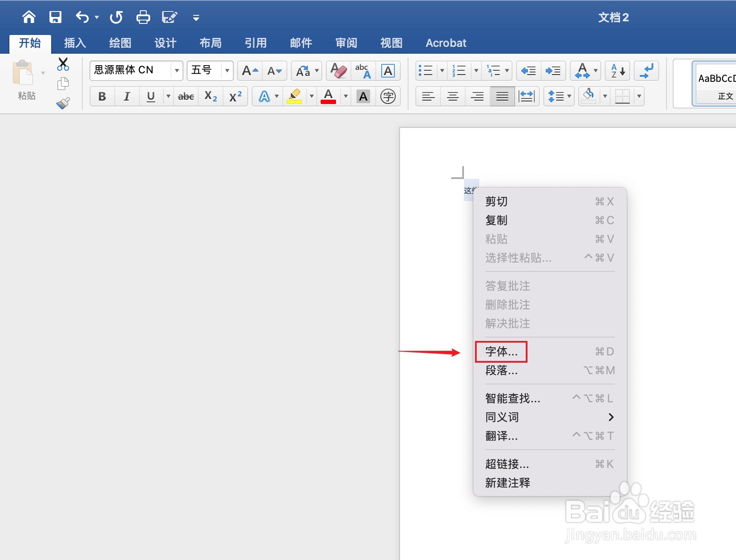This screenshot has width=736, height=560.
Task: Clear all formatting with the eraser icon
Action: [x=339, y=71]
